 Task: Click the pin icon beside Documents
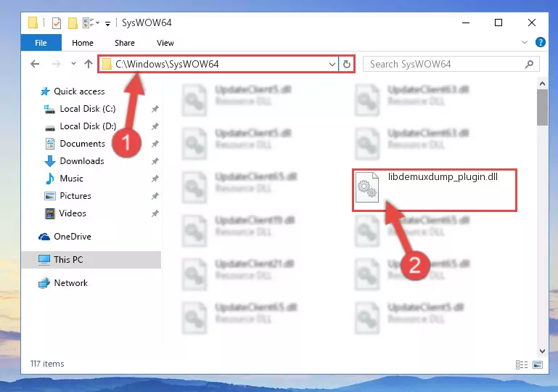coord(155,144)
